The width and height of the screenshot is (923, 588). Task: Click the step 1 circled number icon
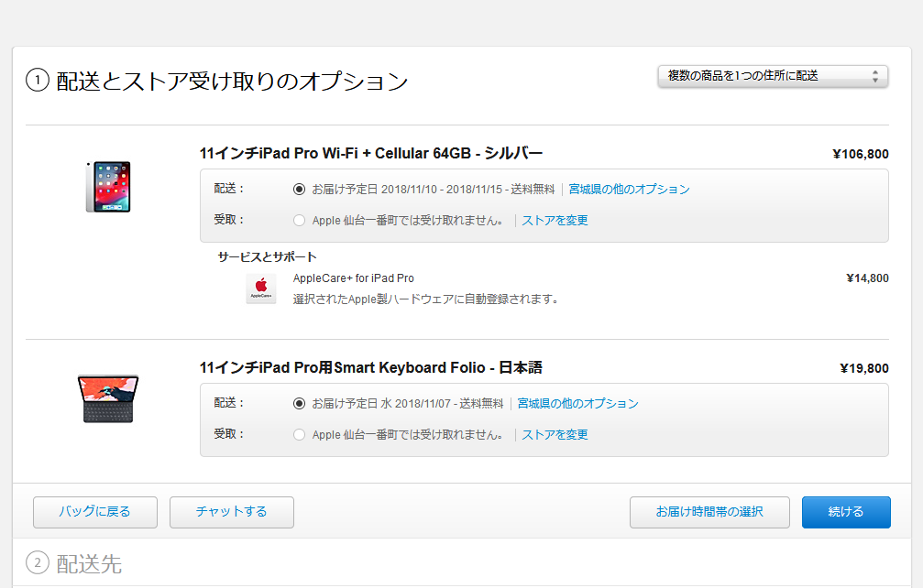click(37, 80)
